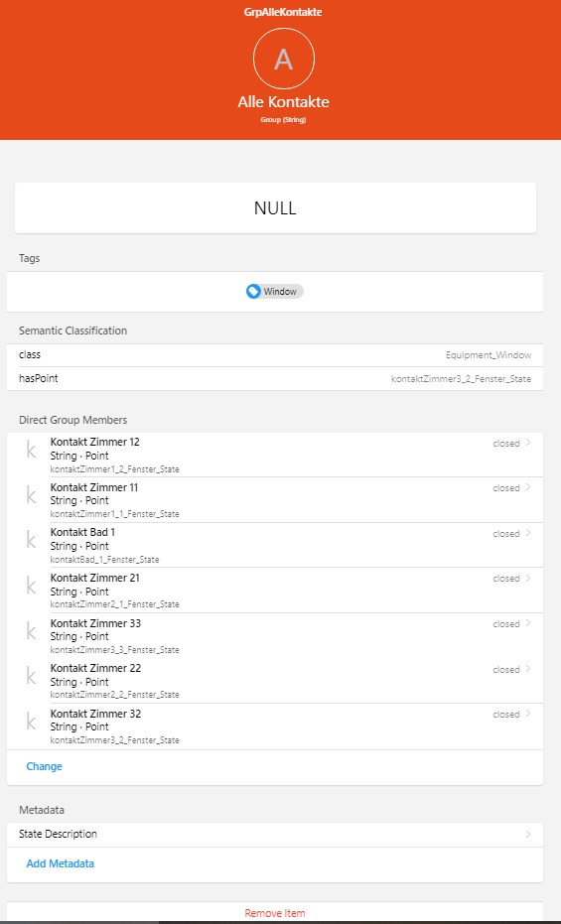Expand the State Description metadata chevron

528,835
